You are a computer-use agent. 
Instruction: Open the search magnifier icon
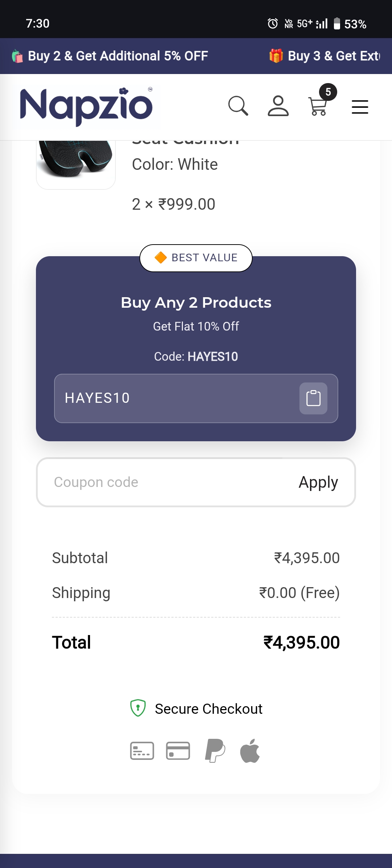coord(238,106)
